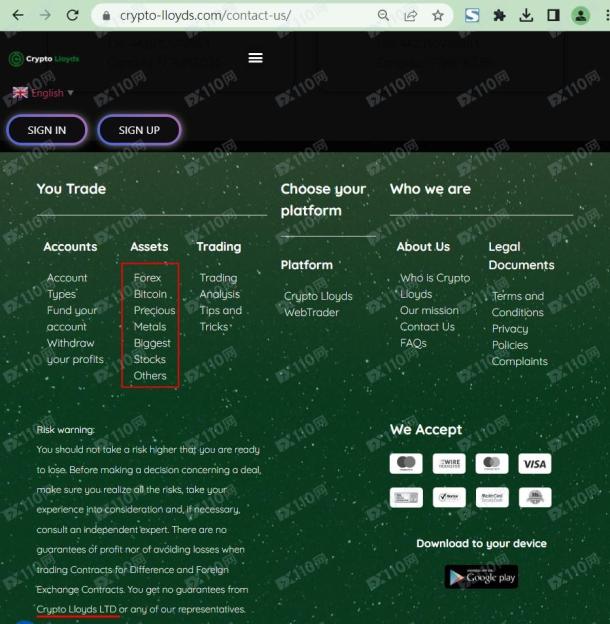The width and height of the screenshot is (610, 624).
Task: Click the Accounts column heading
Action: [70, 247]
